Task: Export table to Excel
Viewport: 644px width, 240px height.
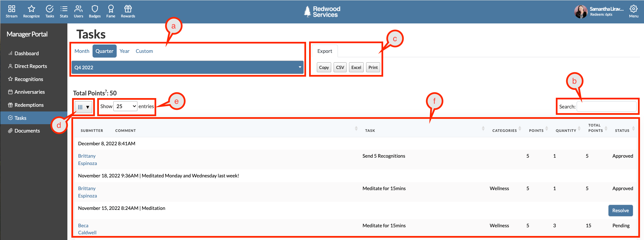Action: coord(356,67)
